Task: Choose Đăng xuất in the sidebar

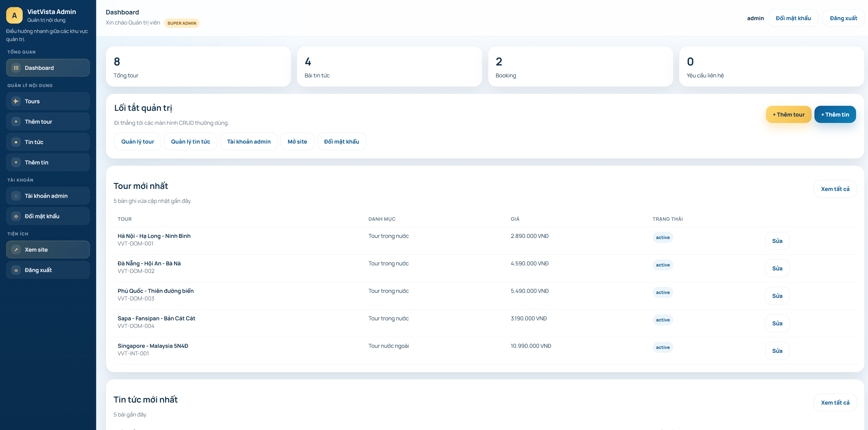Action: (48, 270)
